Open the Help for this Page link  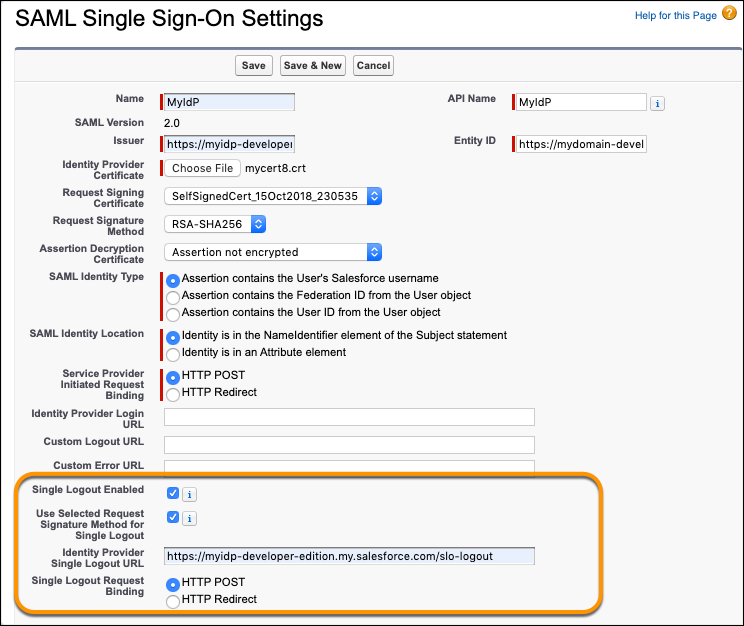click(x=675, y=16)
